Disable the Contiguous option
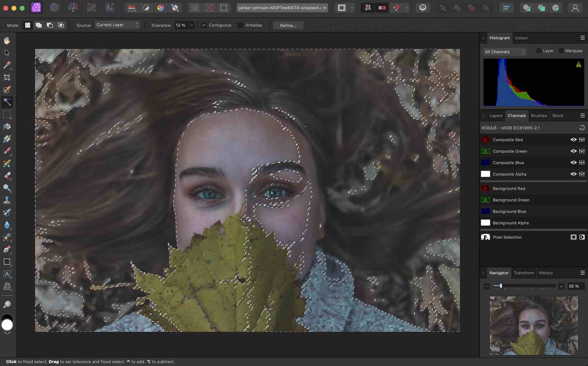The width and height of the screenshot is (588, 366). coord(204,25)
